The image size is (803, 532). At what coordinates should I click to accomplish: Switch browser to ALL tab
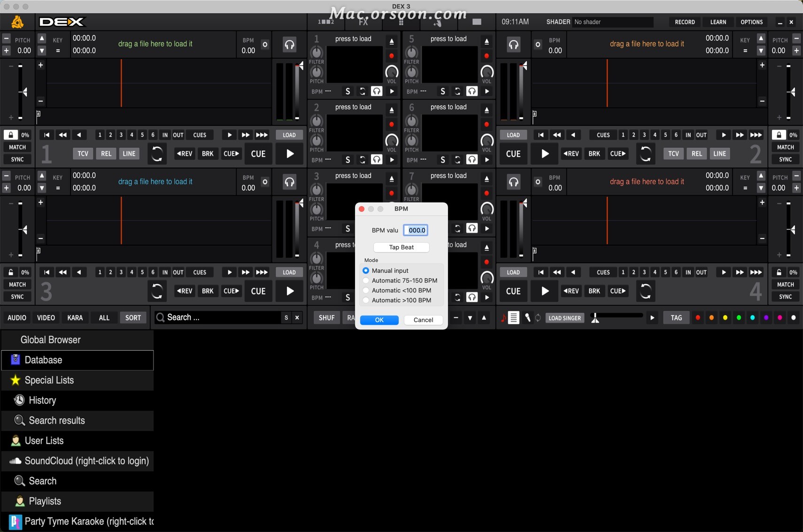pyautogui.click(x=104, y=318)
